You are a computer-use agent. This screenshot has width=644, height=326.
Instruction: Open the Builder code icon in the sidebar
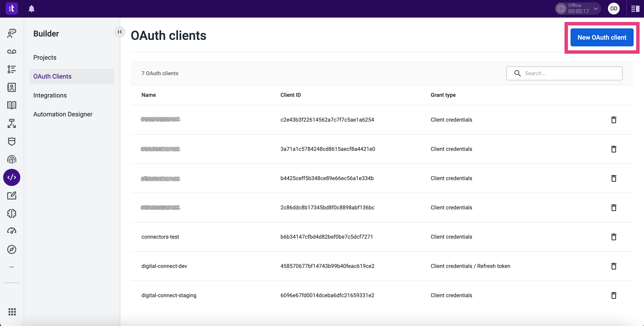[11, 177]
